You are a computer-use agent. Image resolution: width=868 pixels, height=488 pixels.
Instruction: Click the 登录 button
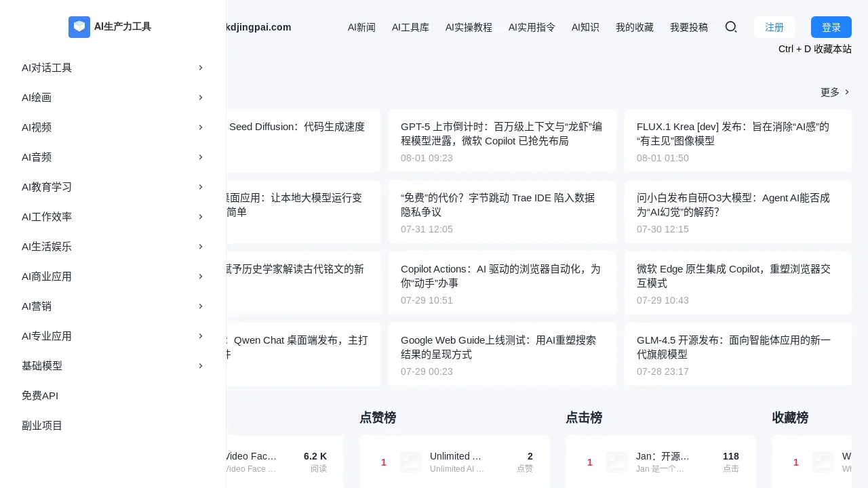click(831, 27)
